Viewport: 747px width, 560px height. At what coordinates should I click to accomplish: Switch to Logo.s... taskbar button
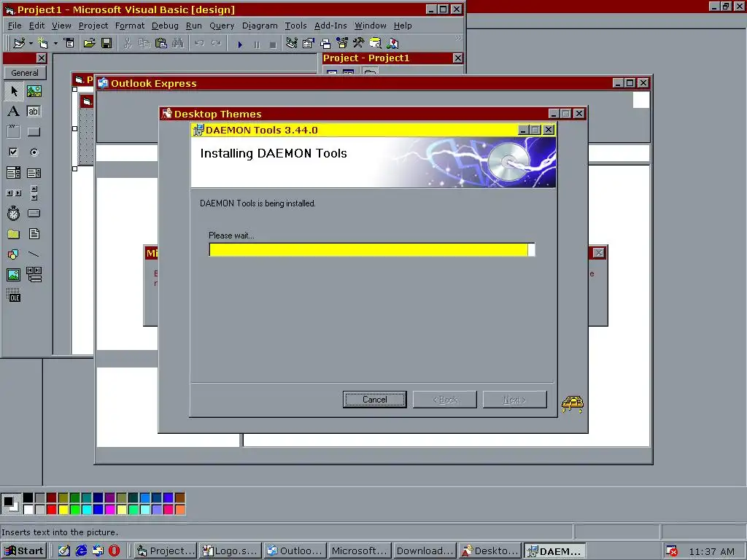[230, 551]
